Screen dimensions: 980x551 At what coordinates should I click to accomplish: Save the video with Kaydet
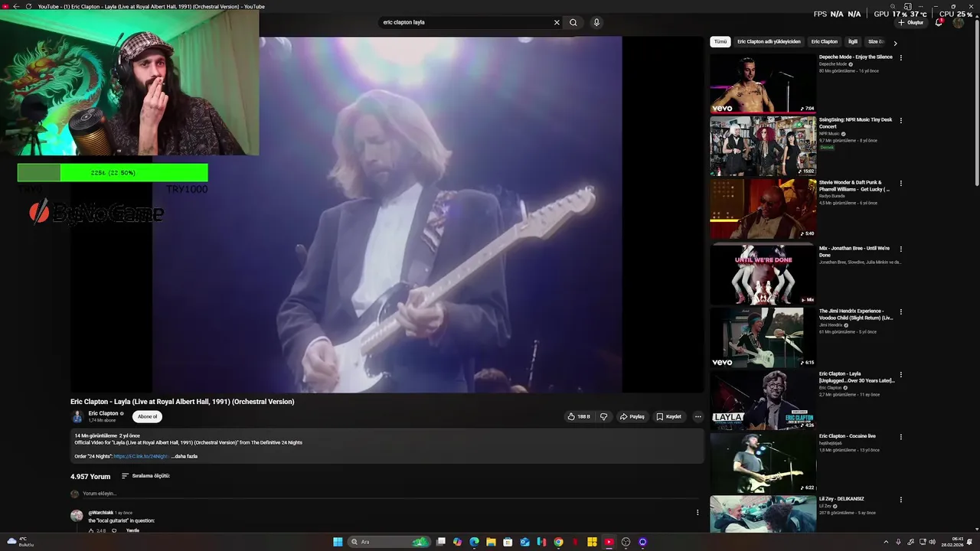(x=668, y=416)
